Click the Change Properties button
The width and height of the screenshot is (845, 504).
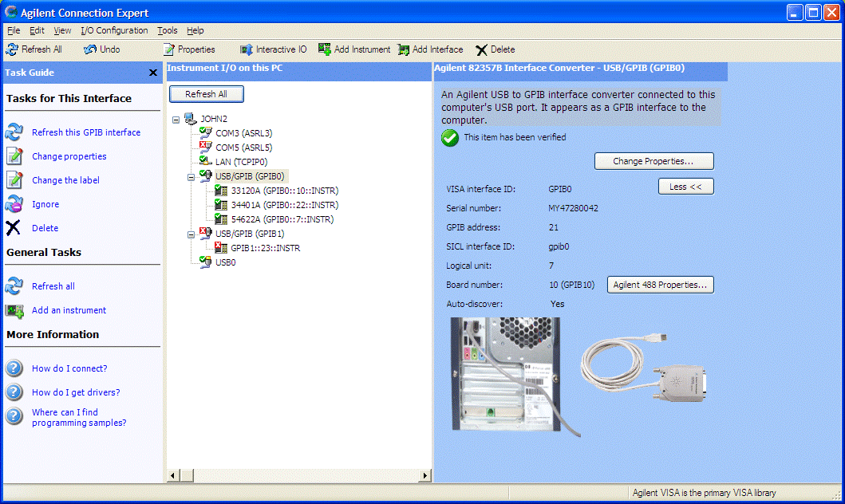[653, 160]
